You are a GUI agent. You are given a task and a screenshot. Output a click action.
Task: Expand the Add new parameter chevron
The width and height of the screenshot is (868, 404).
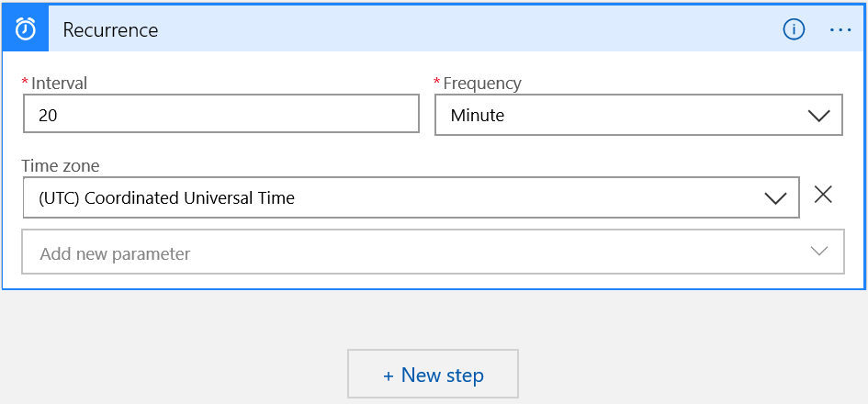pos(819,252)
